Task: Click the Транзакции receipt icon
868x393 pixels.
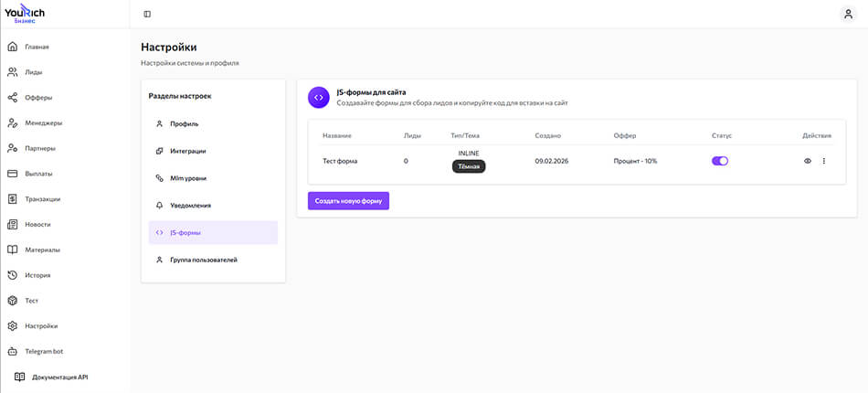Action: click(13, 198)
